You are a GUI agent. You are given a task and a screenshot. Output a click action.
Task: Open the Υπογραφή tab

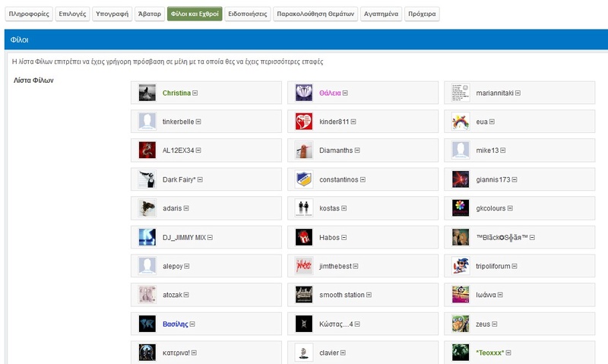point(112,14)
